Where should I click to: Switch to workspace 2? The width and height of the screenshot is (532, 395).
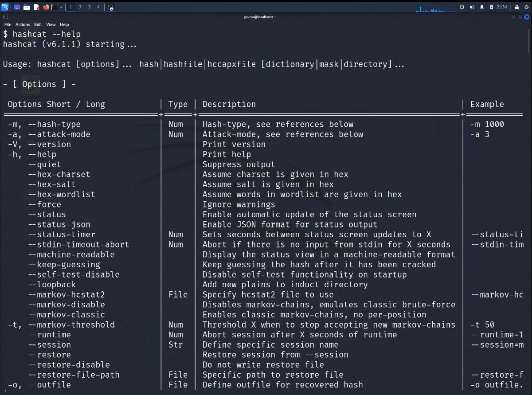(80, 7)
